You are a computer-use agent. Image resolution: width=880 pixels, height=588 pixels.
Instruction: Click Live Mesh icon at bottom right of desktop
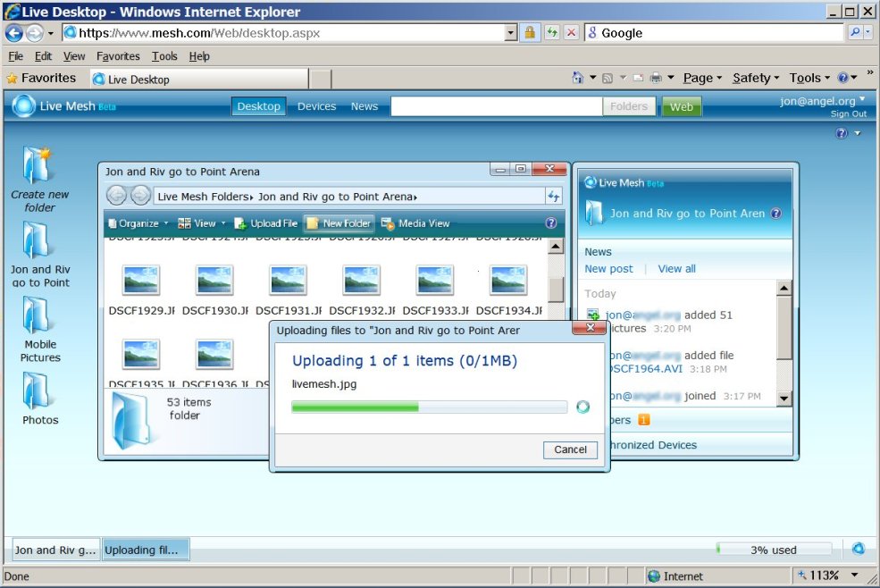coord(859,548)
